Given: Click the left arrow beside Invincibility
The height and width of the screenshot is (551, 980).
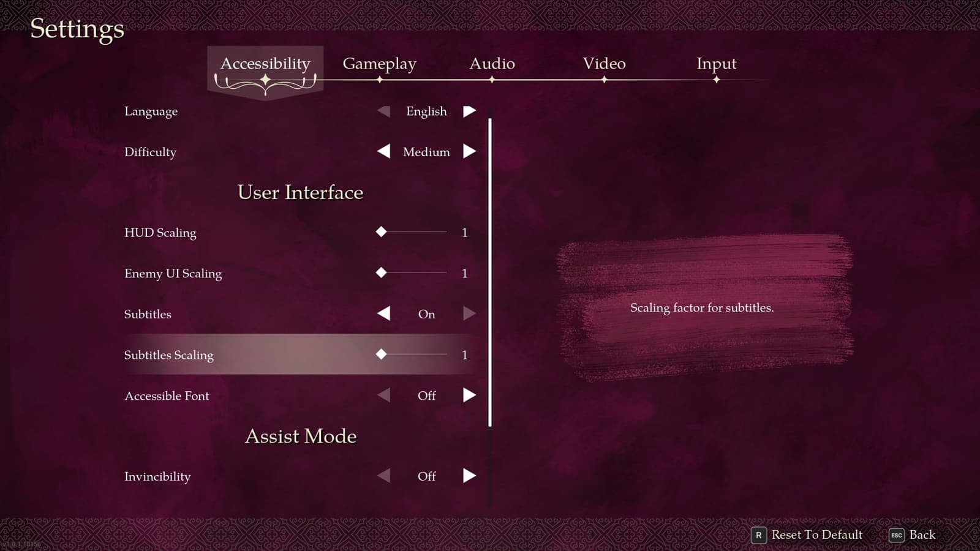Looking at the screenshot, I should tap(384, 476).
